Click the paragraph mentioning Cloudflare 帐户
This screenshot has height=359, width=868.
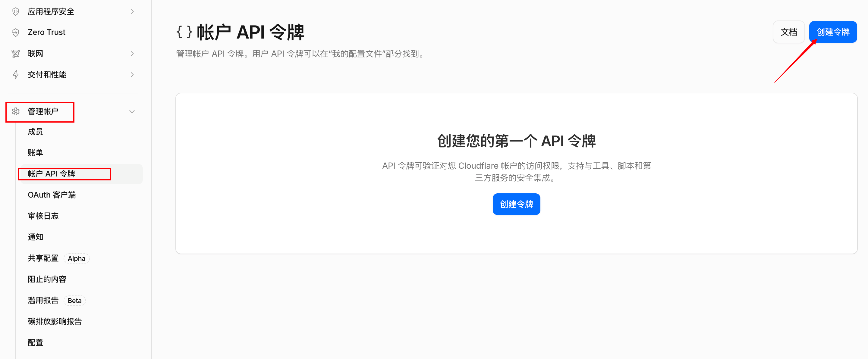(x=516, y=172)
